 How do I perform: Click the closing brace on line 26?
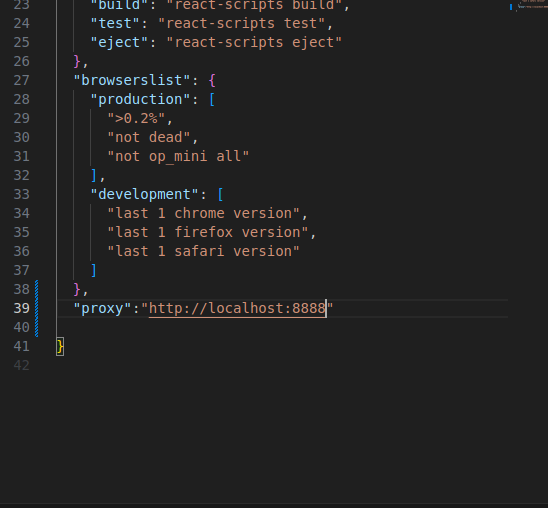[x=77, y=61]
